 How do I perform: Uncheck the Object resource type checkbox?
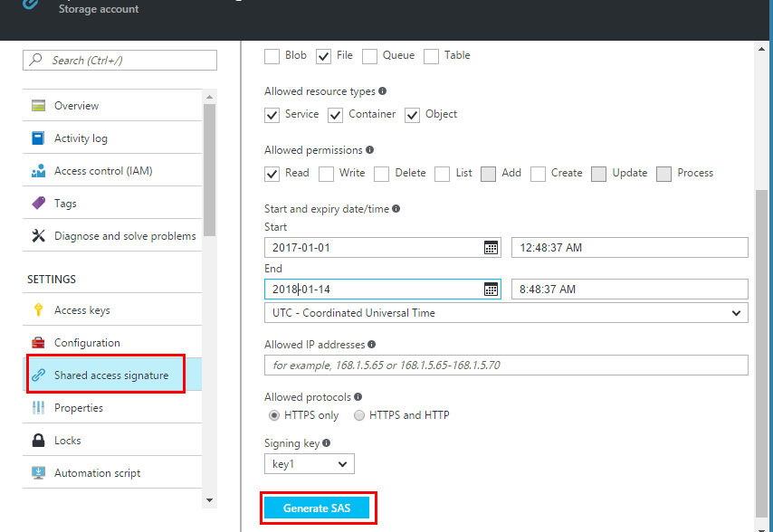pos(412,115)
